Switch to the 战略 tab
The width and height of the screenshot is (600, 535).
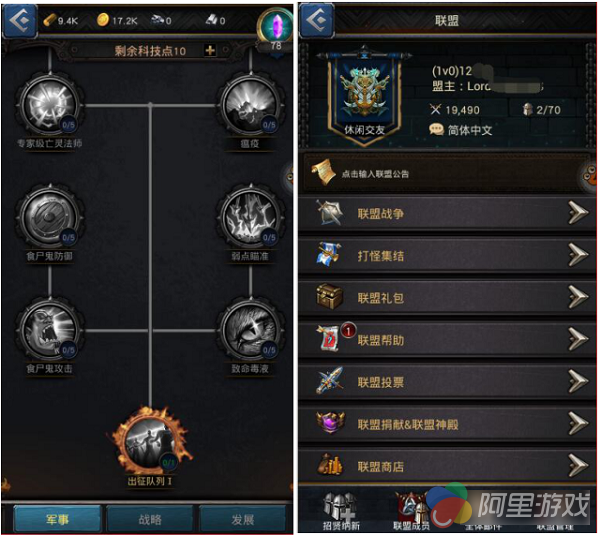pyautogui.click(x=150, y=519)
